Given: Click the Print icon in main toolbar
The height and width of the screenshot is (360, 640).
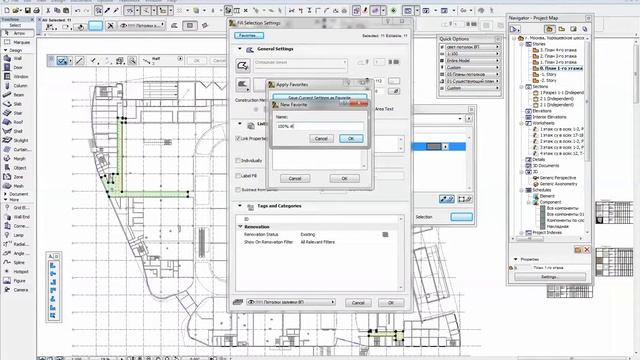Looking at the screenshot, I should 36,10.
